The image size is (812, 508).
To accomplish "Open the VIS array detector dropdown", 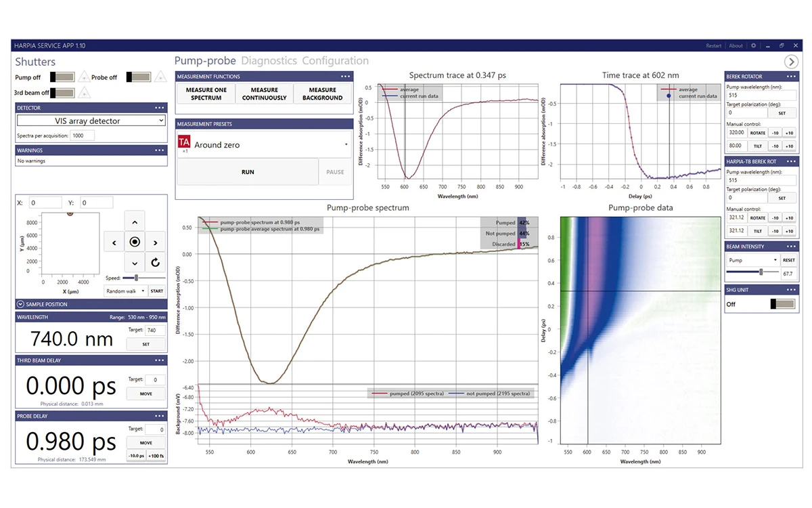I will (x=91, y=121).
